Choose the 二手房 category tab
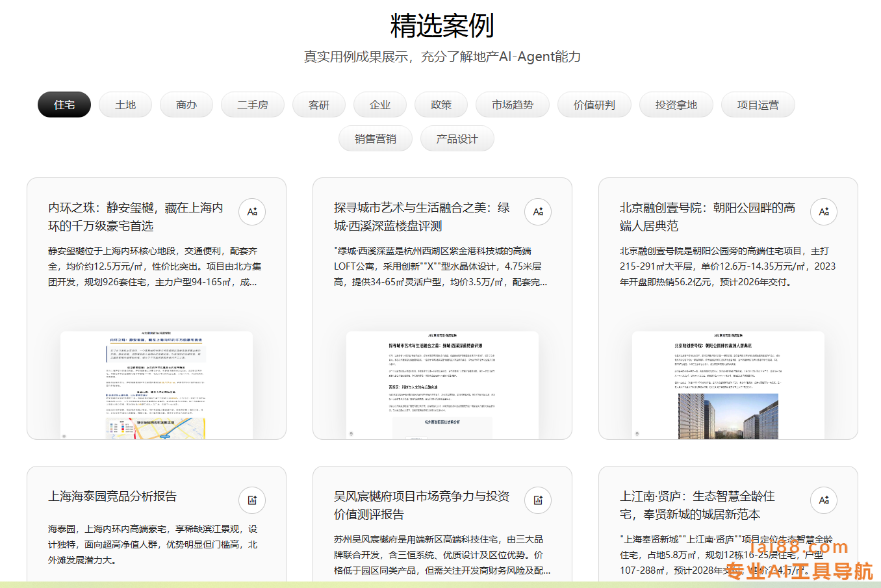Screen dimensions: 881x588 pos(253,105)
